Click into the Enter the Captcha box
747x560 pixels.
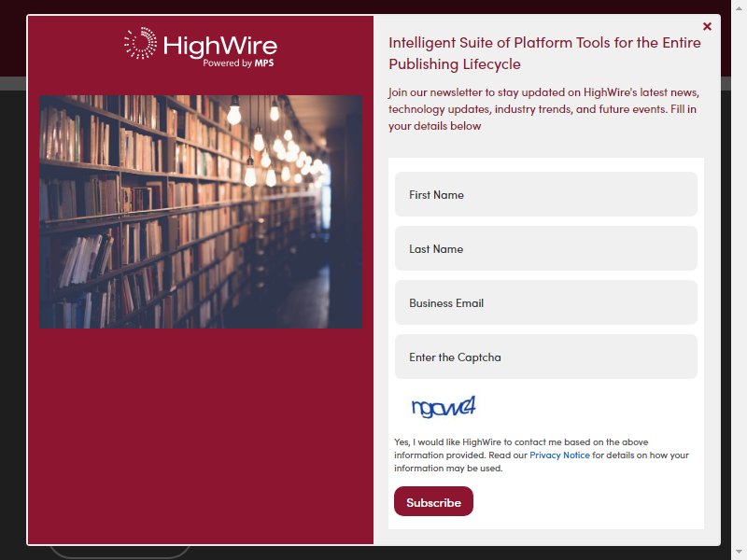tap(546, 357)
